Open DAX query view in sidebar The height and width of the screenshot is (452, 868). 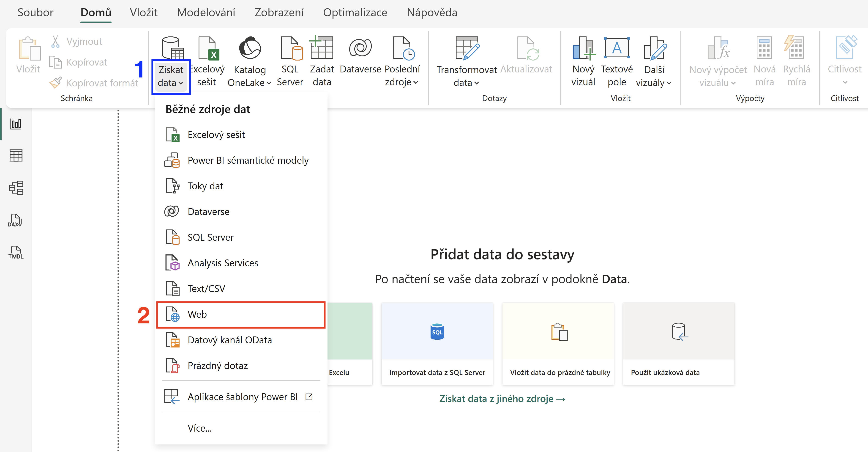pos(16,220)
